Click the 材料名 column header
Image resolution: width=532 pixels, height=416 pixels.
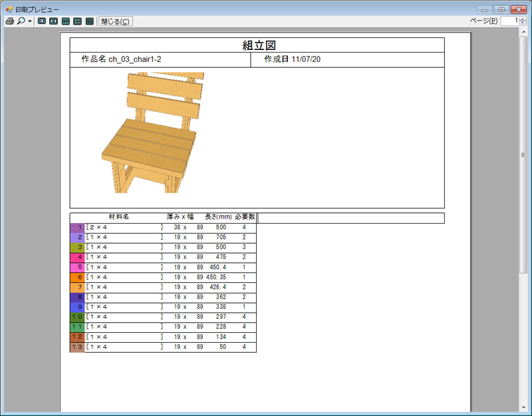119,217
